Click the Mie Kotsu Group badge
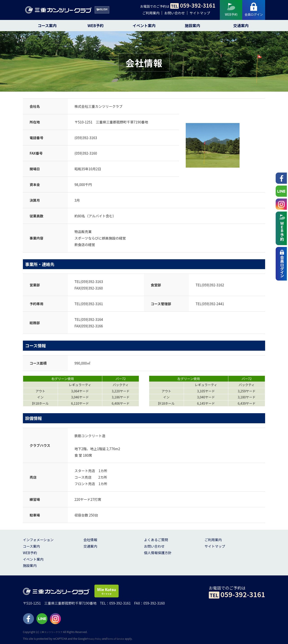The height and width of the screenshot is (644, 288). [106, 591]
